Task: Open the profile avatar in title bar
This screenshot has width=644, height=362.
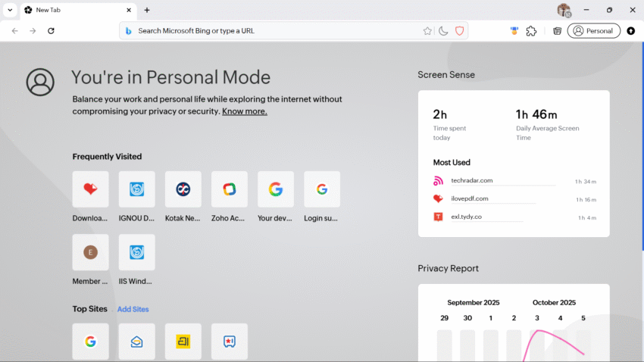Action: coord(563,10)
